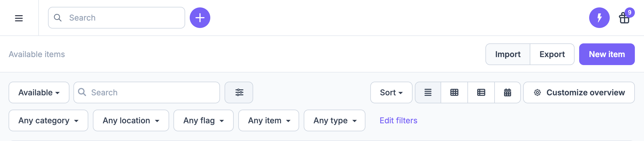Viewport: 644px width, 141px height.
Task: Click the New item button
Action: point(607,54)
